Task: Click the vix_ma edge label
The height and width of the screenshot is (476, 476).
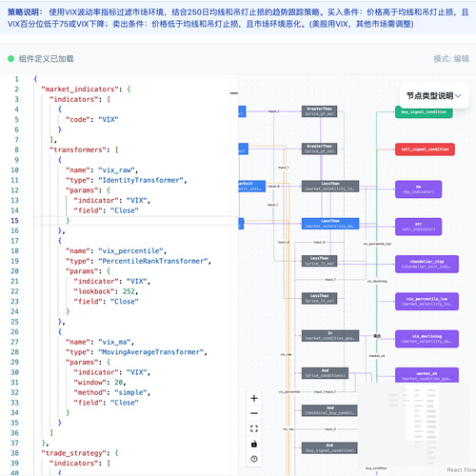Action: pos(288,429)
